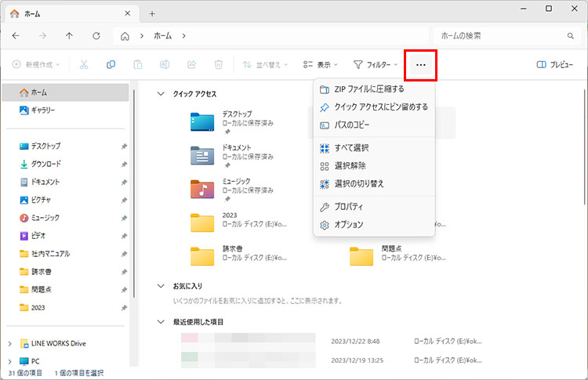Click the Copy icon in the toolbar
This screenshot has height=380, width=588.
pos(111,64)
